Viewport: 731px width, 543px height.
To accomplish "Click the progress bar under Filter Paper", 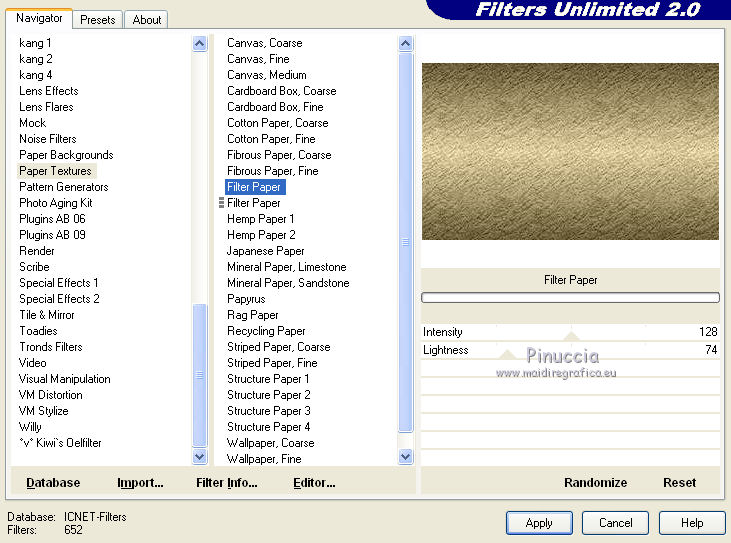I will click(570, 297).
